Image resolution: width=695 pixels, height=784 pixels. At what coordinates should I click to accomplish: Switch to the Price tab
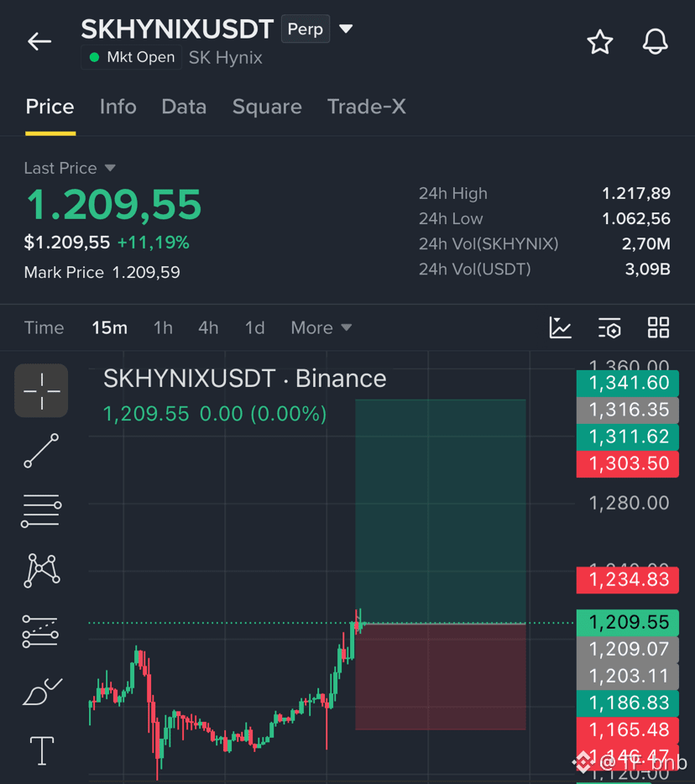coord(50,107)
